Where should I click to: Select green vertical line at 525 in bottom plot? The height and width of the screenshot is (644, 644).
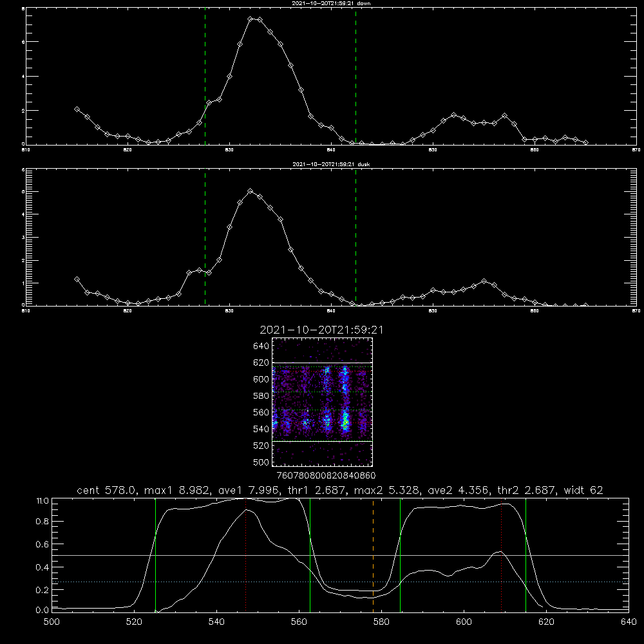tap(156, 554)
